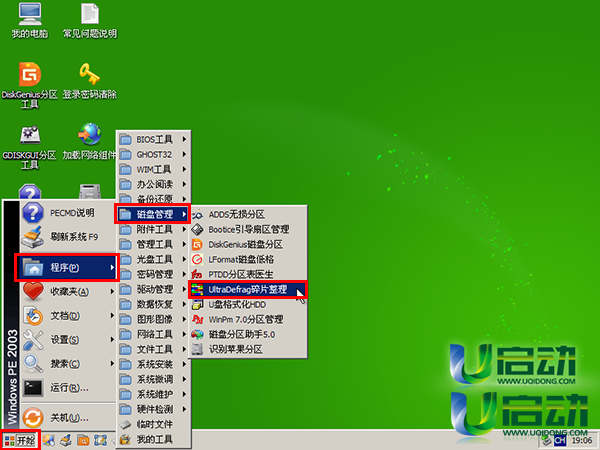The width and height of the screenshot is (600, 450).
Task: Launch PTDD分区表医生
Action: (x=248, y=274)
